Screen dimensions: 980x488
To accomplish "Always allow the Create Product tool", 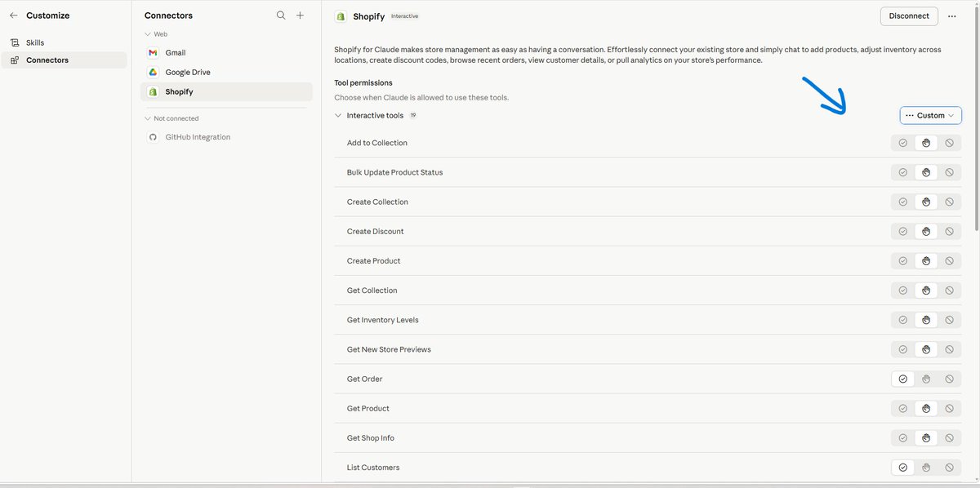I will (x=902, y=261).
